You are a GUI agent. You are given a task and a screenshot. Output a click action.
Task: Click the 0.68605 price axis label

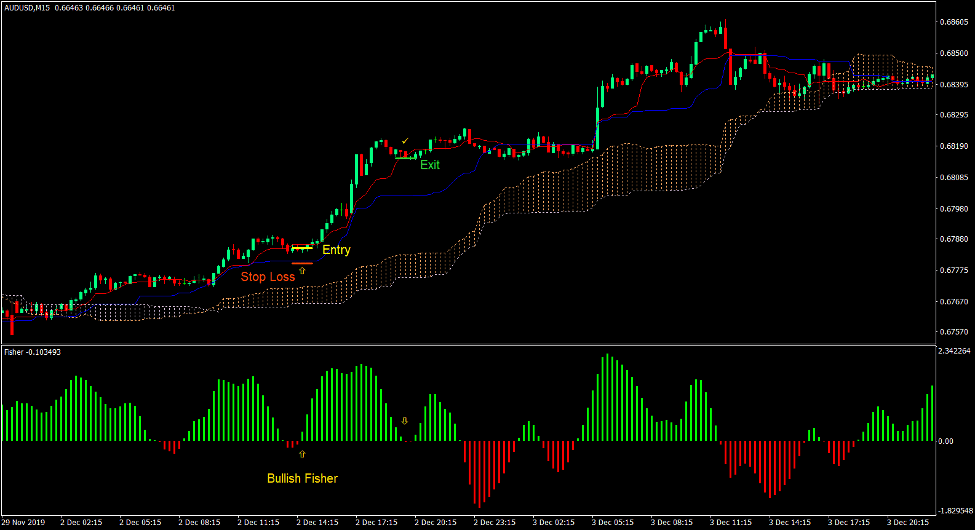coord(953,22)
